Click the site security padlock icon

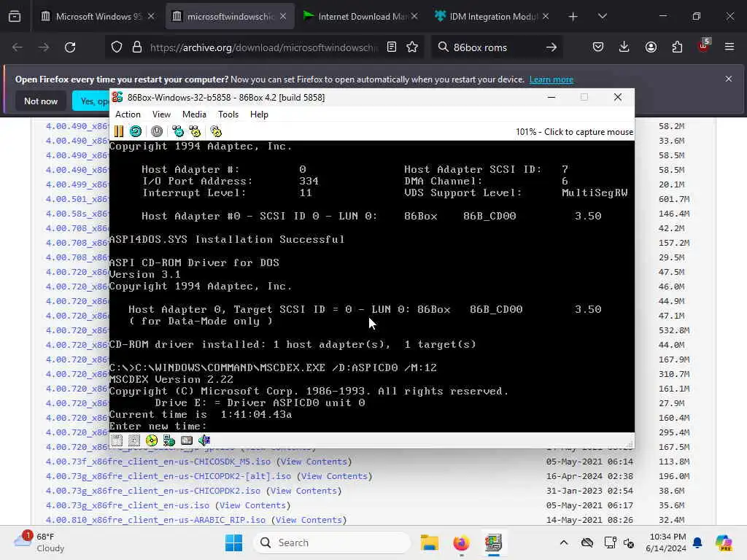(137, 47)
